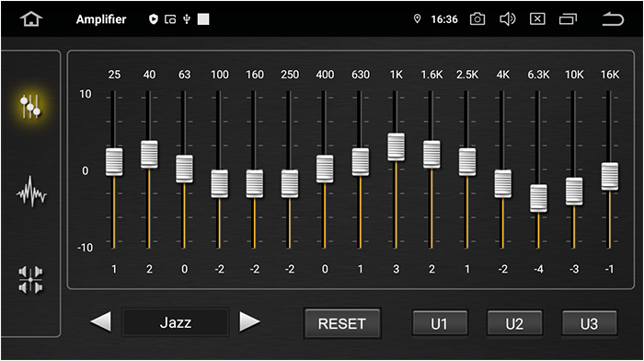644x361 pixels.
Task: Click the 63 Hz slider handle
Action: point(184,169)
